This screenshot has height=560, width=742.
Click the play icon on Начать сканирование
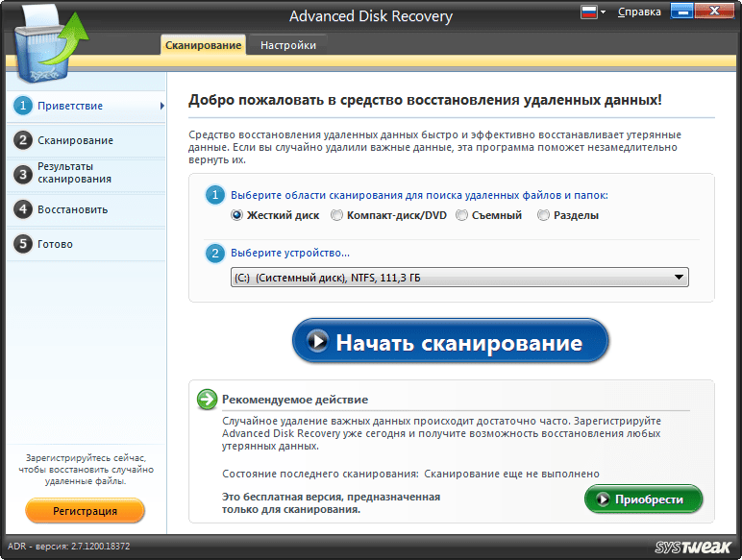coord(317,341)
